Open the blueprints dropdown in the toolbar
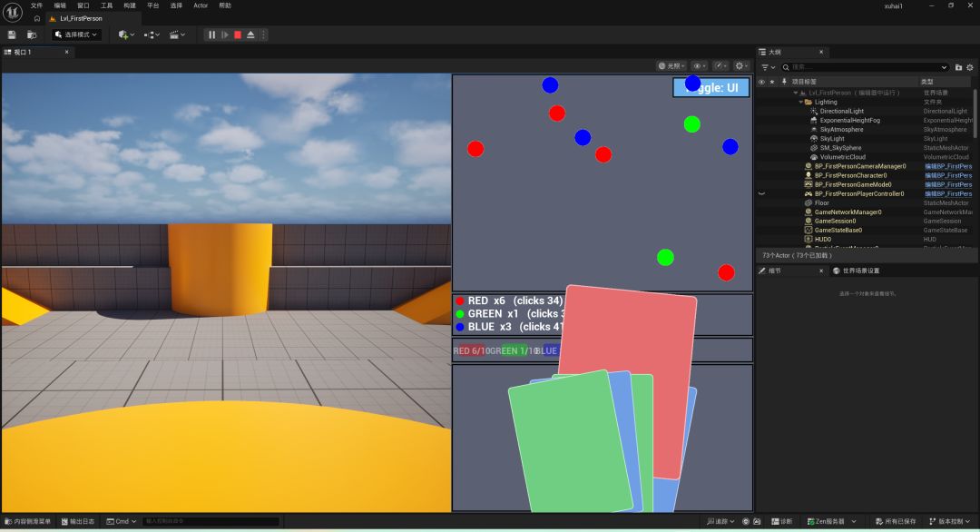 (x=152, y=35)
